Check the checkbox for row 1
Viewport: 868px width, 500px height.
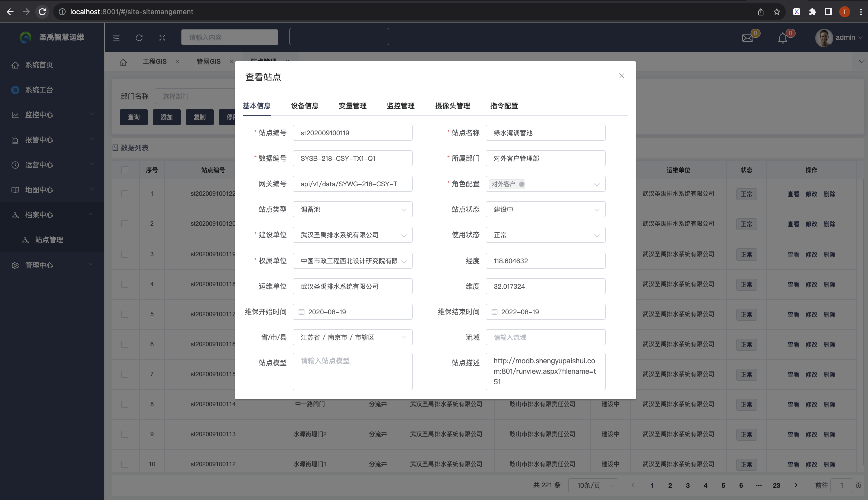pyautogui.click(x=125, y=194)
